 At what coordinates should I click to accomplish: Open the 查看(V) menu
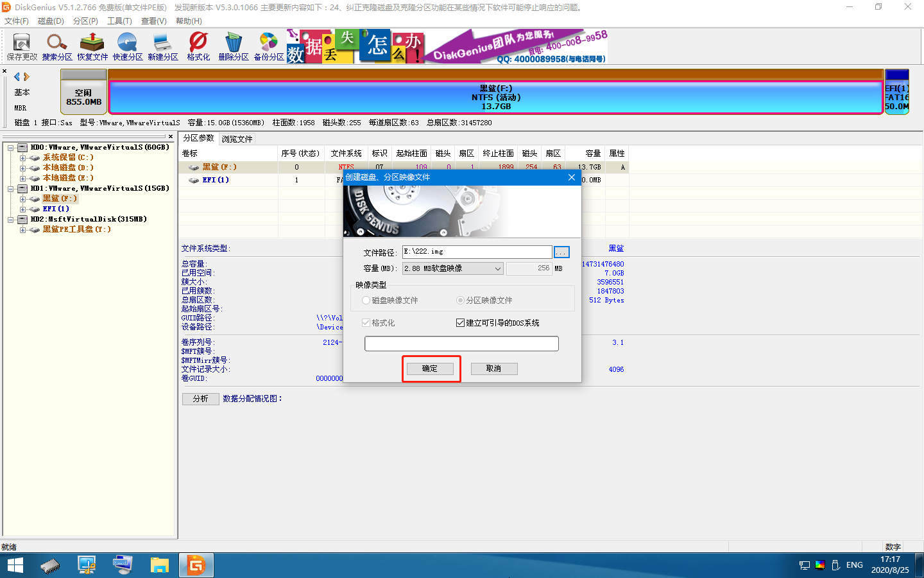click(154, 21)
